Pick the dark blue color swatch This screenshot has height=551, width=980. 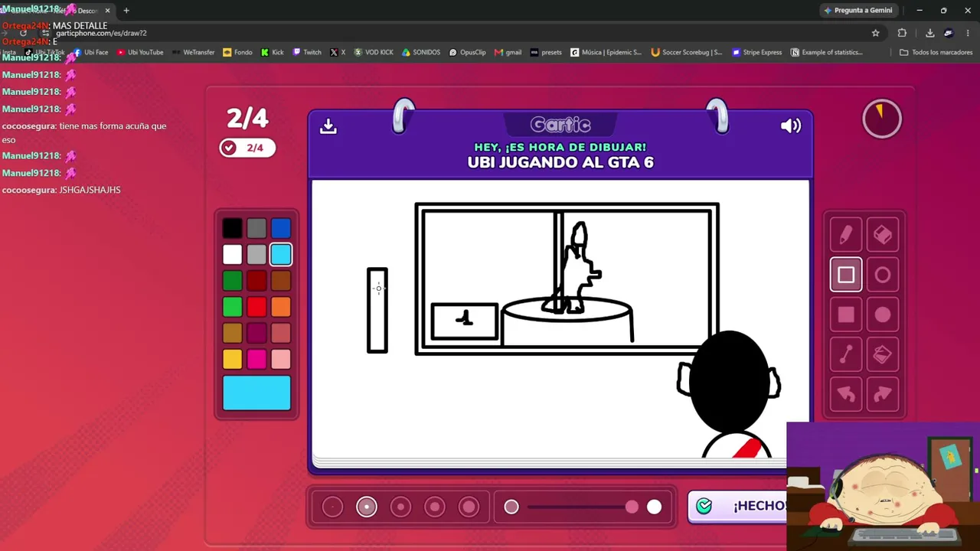click(281, 228)
